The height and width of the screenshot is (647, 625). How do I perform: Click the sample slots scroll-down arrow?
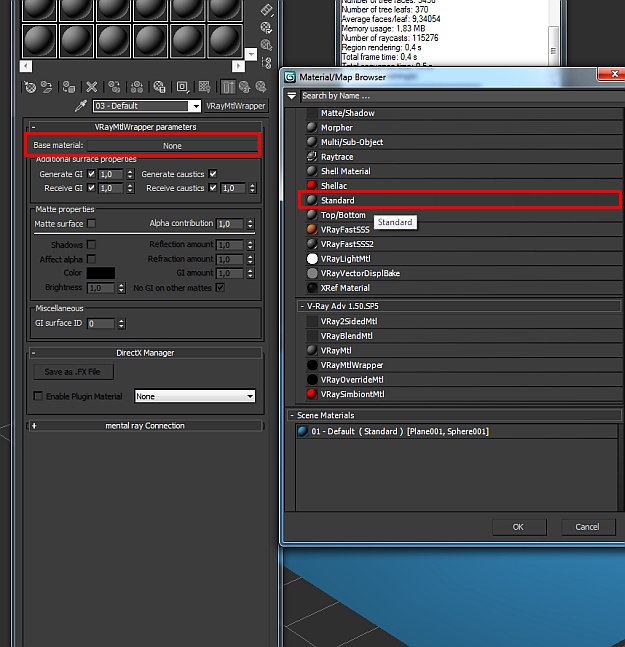pyautogui.click(x=251, y=54)
